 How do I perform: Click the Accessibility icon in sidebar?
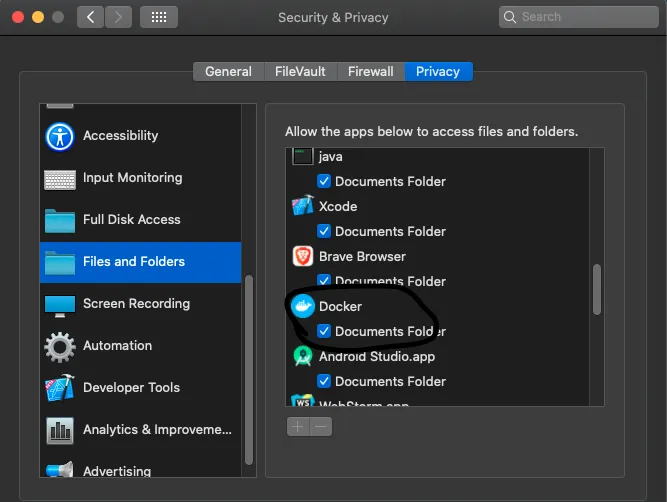point(60,136)
